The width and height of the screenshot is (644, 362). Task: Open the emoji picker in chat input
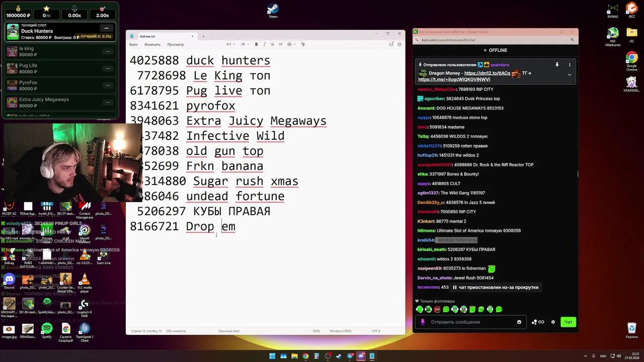tap(519, 322)
